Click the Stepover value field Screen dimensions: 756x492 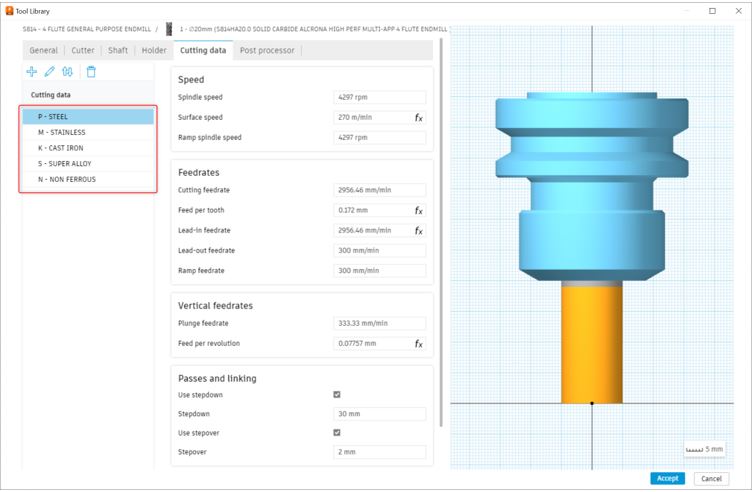pos(379,452)
